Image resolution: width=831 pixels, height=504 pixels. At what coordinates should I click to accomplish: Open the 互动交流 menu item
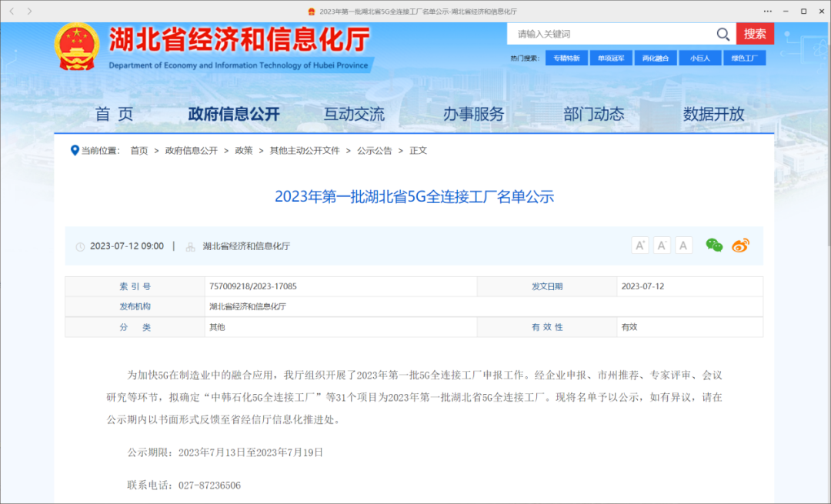click(x=353, y=112)
